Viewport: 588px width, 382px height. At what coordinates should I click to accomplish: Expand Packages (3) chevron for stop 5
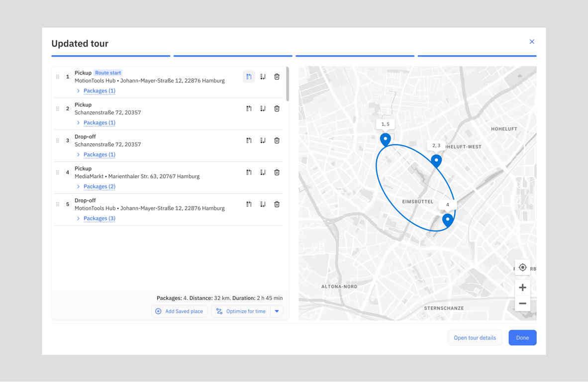coord(78,218)
